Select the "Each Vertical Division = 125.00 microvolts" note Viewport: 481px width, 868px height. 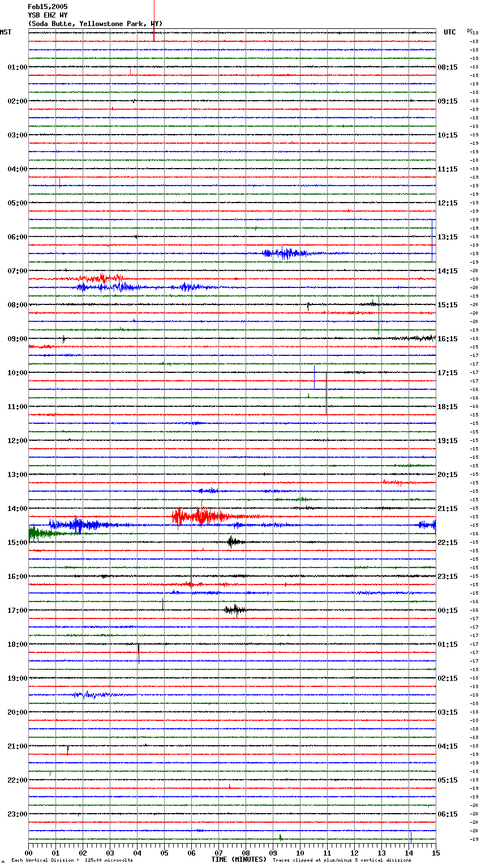(72, 861)
